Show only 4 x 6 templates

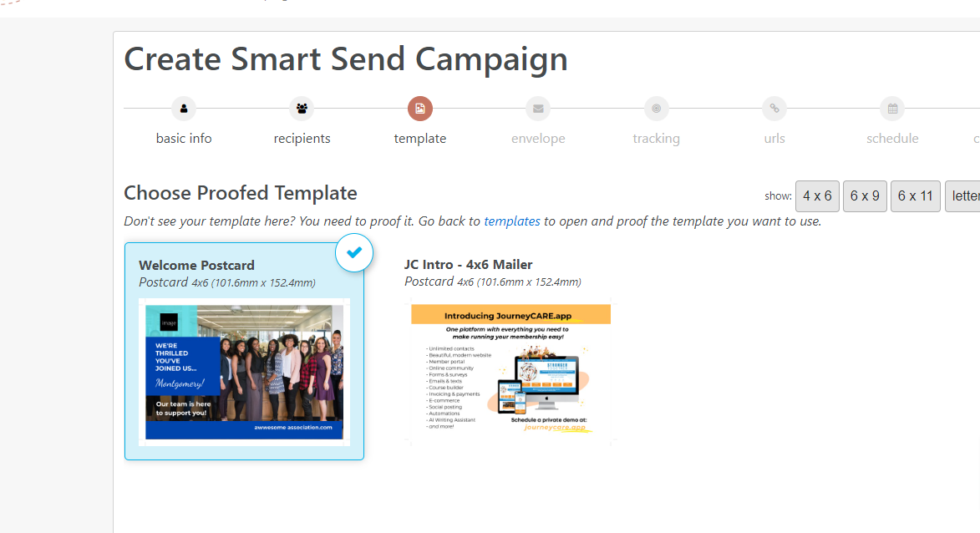(x=817, y=196)
